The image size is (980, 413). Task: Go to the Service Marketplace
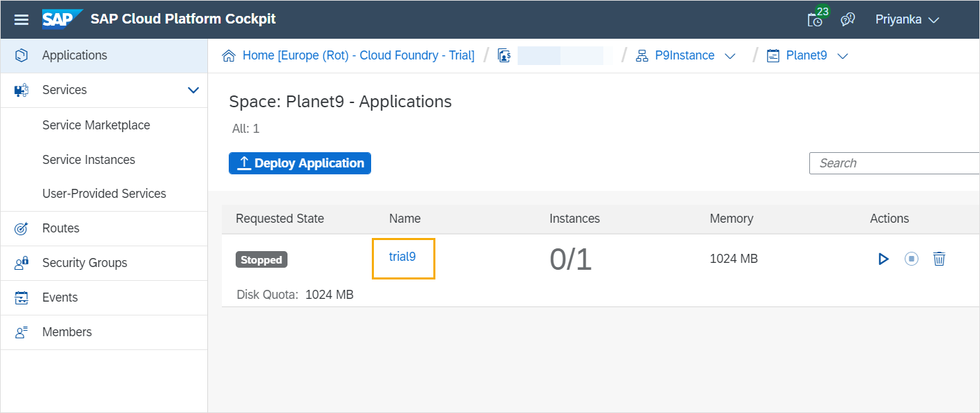tap(96, 125)
